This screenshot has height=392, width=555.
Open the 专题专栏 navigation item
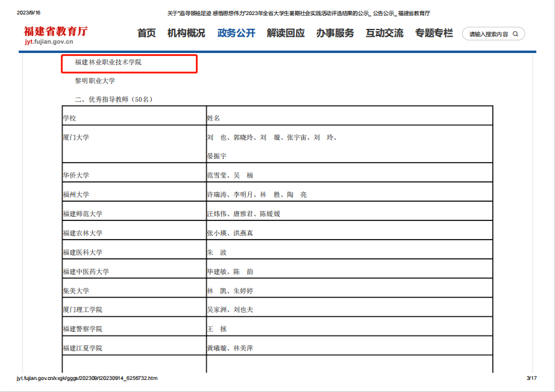click(434, 33)
